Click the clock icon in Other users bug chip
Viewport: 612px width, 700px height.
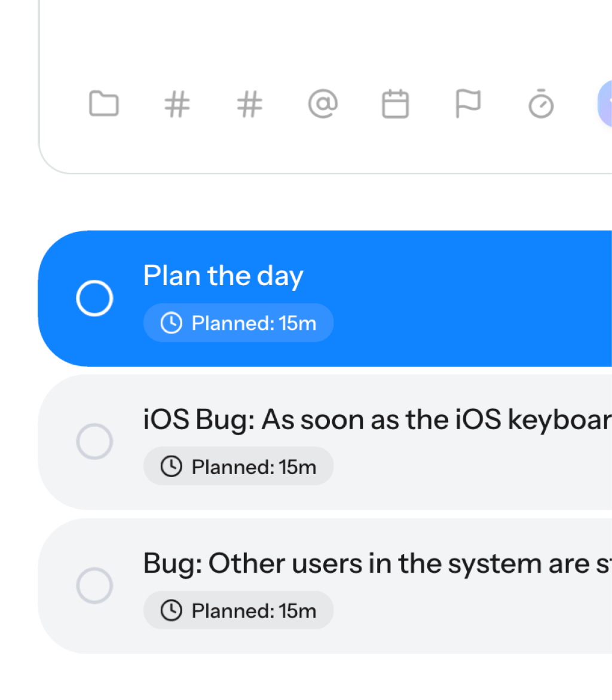[x=172, y=610]
